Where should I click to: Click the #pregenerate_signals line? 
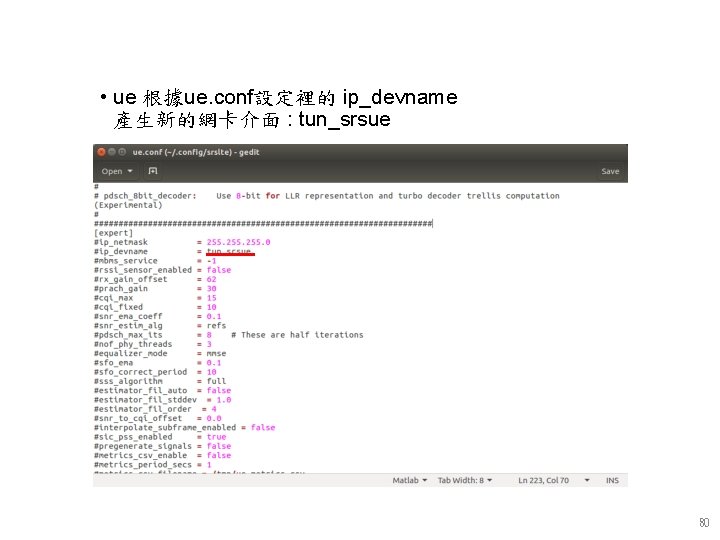point(163,446)
